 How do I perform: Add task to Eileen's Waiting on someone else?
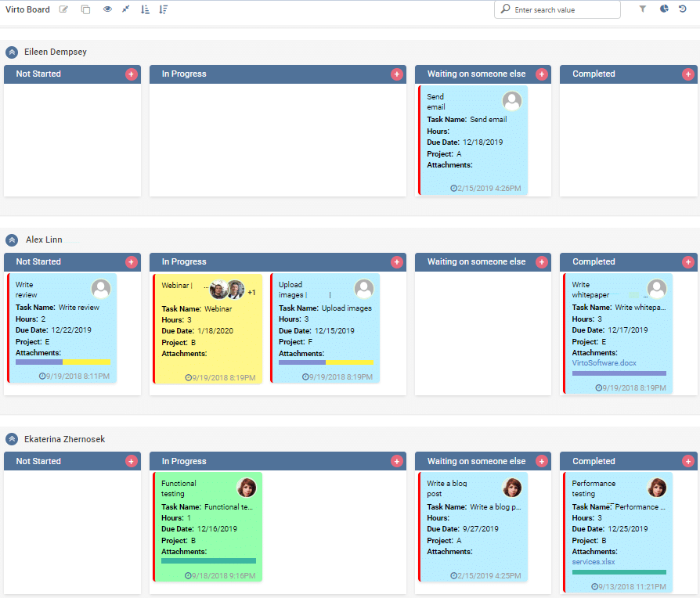[x=542, y=74]
